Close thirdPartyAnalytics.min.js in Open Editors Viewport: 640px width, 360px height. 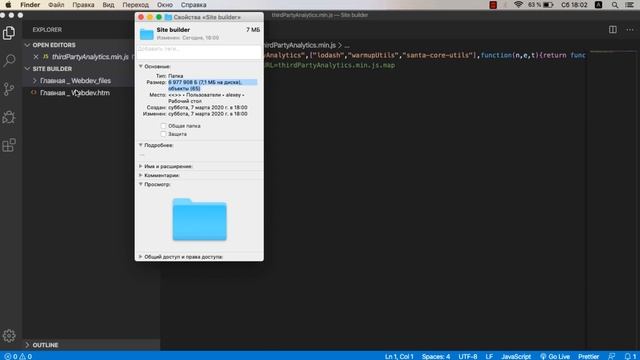click(x=36, y=57)
